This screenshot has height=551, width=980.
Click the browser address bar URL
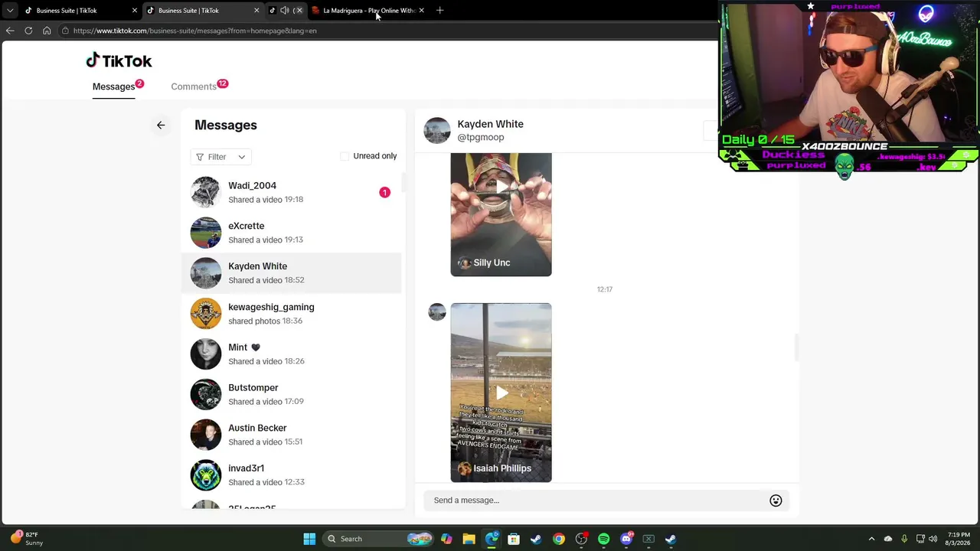pos(195,31)
